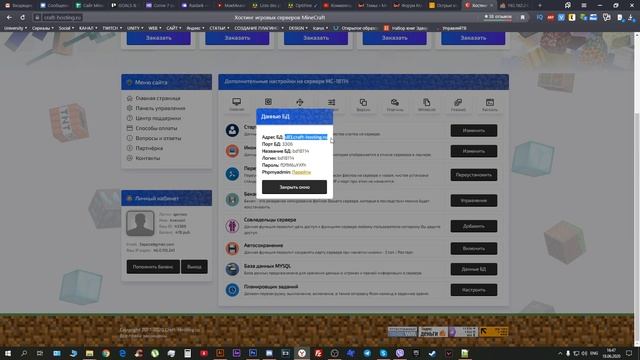Click Включить for Автосохранение
The image size is (640, 360).
(x=474, y=249)
